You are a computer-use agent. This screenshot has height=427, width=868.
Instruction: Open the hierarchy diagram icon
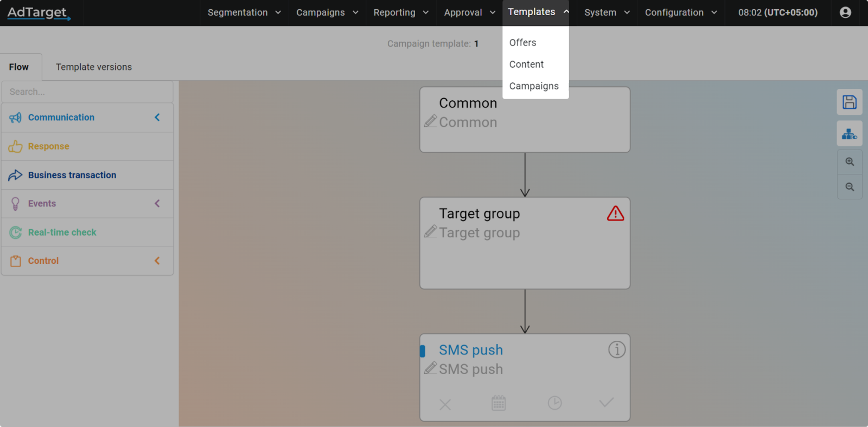pyautogui.click(x=849, y=134)
